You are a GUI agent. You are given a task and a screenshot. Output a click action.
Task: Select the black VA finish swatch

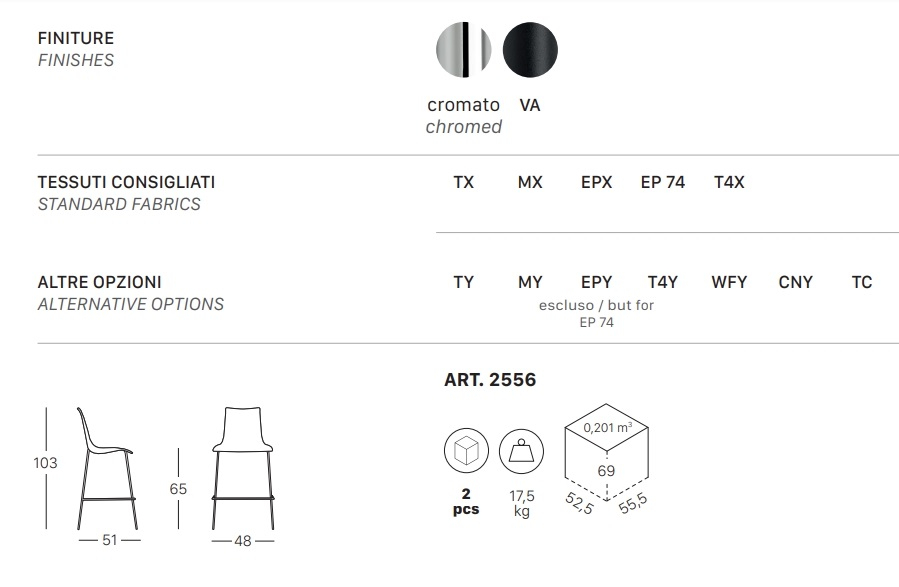[x=530, y=48]
